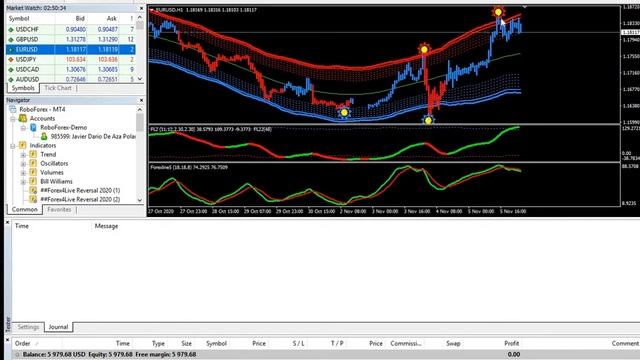Click the Bill Williams folder icon
The height and width of the screenshot is (360, 640).
click(x=33, y=181)
